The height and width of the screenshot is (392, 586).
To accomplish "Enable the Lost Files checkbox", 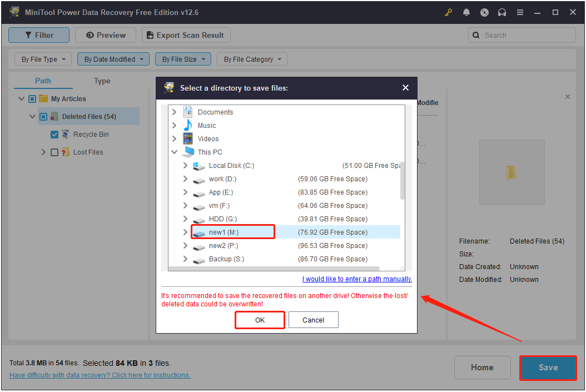I will coord(54,152).
